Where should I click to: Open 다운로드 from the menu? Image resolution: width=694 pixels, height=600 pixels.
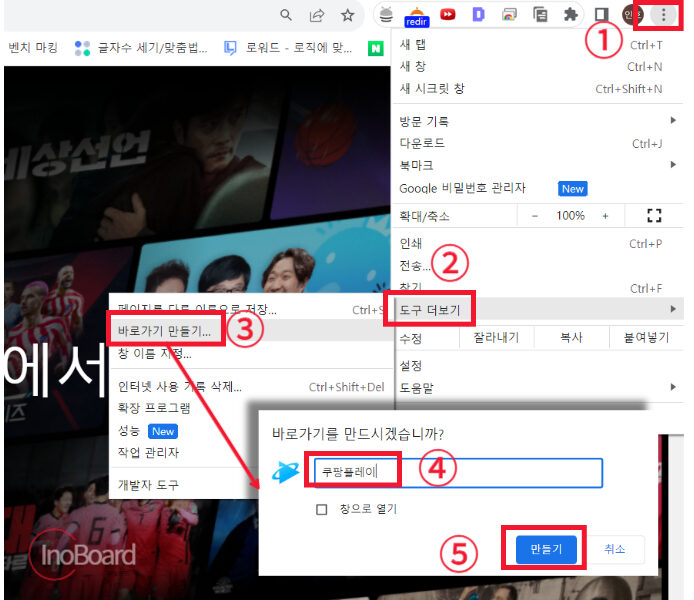click(538, 143)
